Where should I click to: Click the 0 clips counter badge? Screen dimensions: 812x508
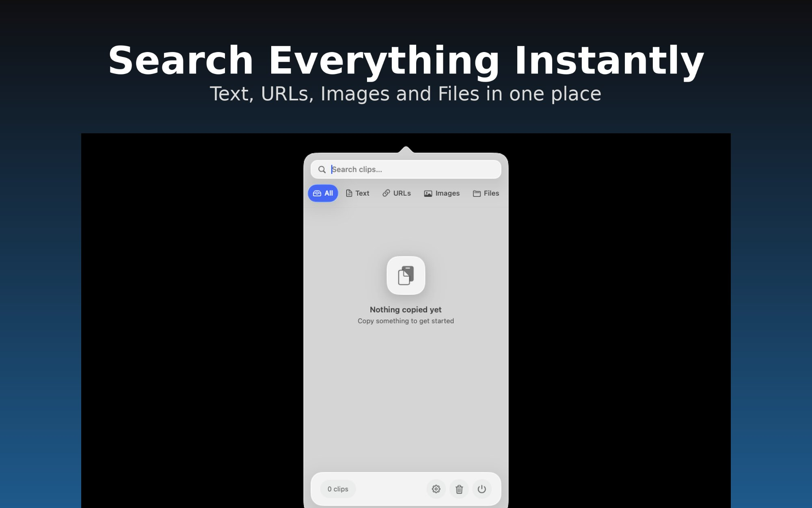point(337,489)
